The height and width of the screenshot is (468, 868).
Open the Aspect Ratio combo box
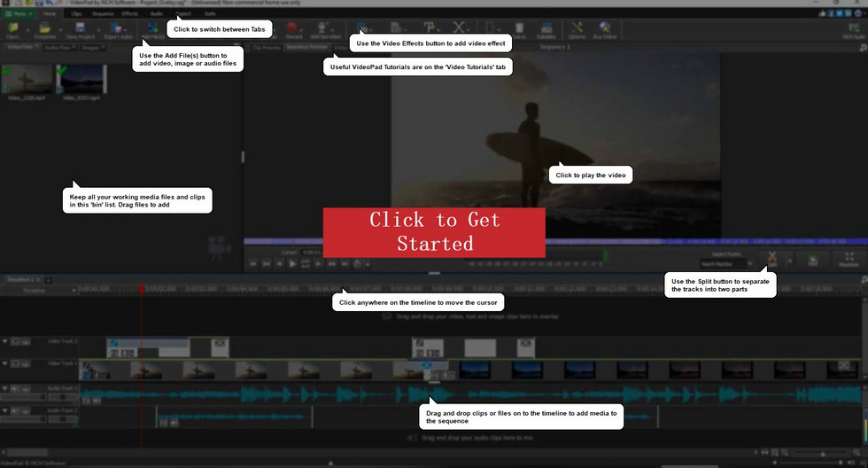click(726, 264)
